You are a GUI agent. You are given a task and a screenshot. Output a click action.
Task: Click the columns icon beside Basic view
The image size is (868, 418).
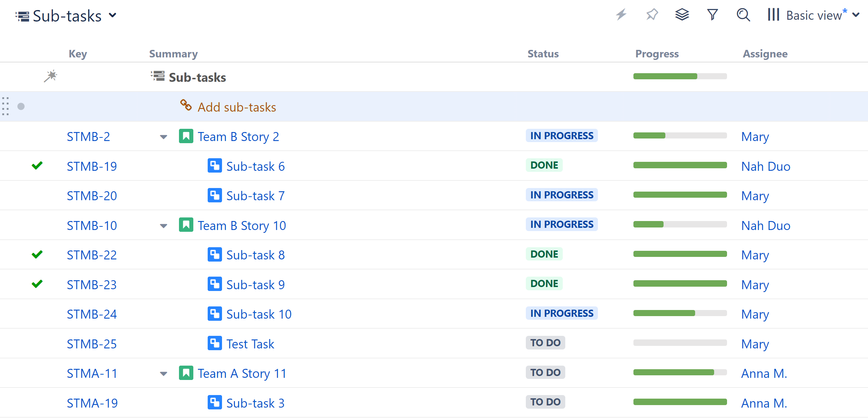click(x=773, y=15)
